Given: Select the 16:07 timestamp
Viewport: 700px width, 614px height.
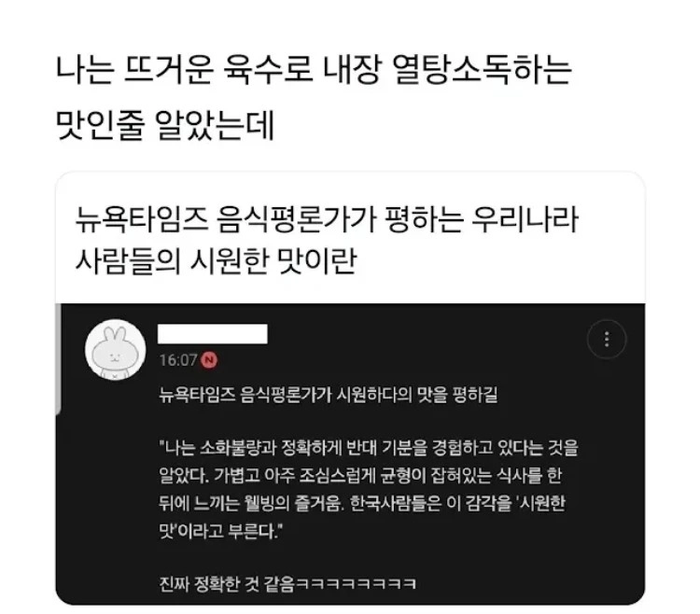Looking at the screenshot, I should pyautogui.click(x=178, y=360).
